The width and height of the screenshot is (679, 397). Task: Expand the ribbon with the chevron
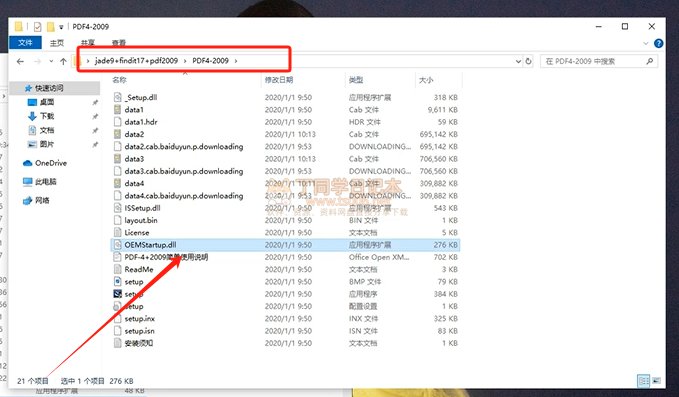click(646, 43)
